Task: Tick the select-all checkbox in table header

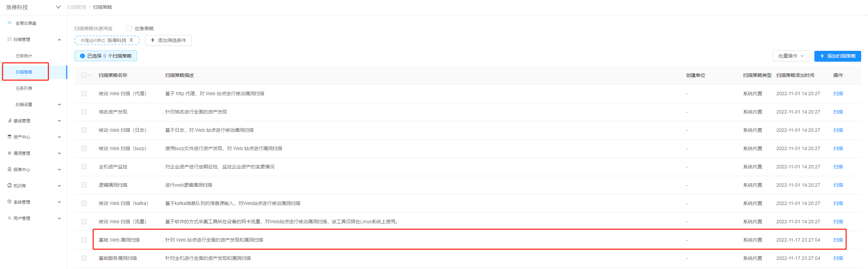Action: (84, 75)
